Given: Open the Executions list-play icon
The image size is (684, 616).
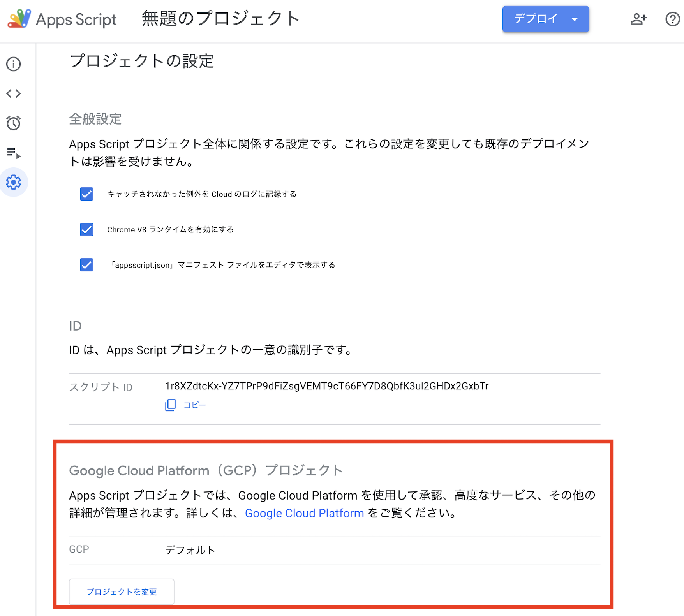Looking at the screenshot, I should point(14,153).
